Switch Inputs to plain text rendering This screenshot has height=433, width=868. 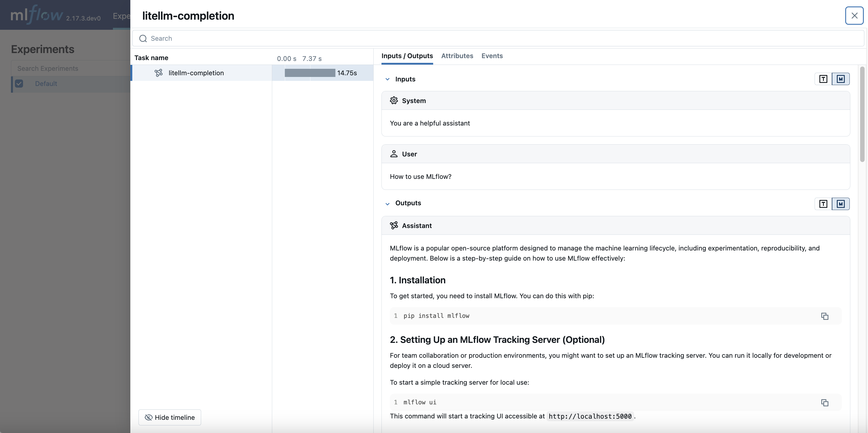tap(823, 79)
